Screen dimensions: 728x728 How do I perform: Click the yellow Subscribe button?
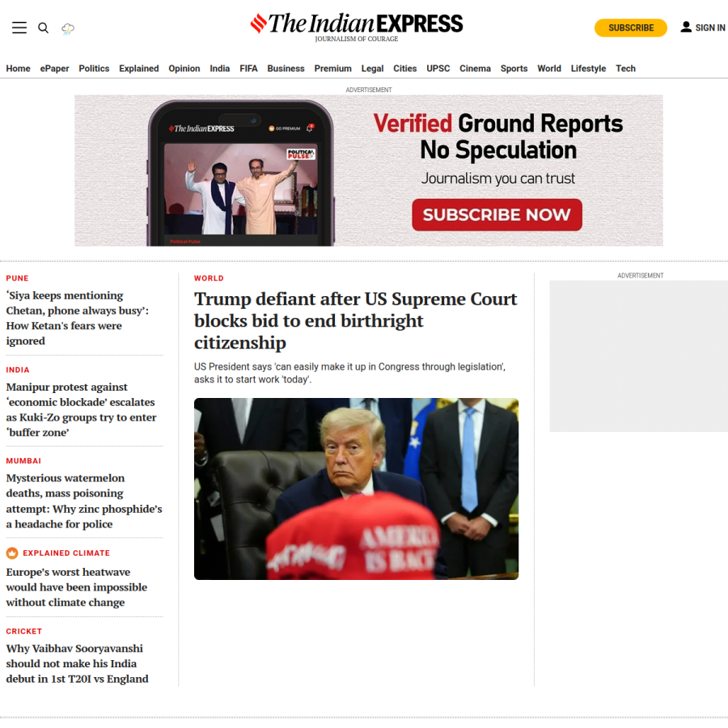pos(630,28)
